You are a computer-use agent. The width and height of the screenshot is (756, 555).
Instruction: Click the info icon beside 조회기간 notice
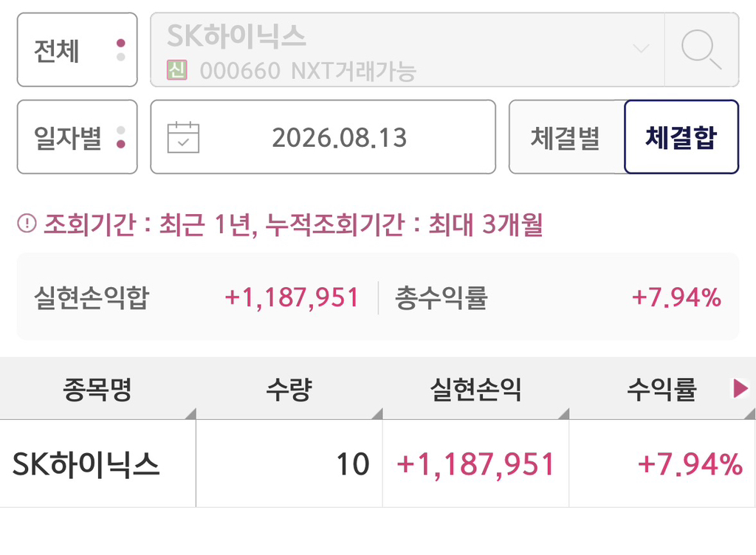pyautogui.click(x=27, y=224)
